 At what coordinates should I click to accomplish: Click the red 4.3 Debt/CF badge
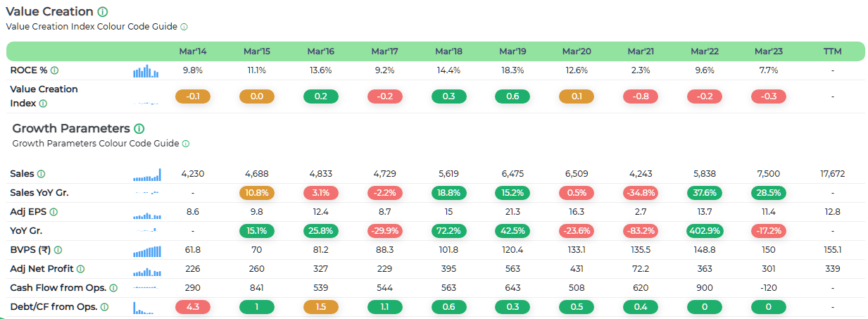click(x=192, y=307)
